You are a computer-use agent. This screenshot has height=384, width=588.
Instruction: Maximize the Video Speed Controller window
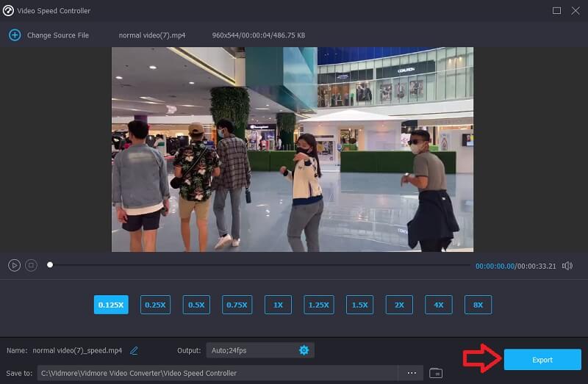click(556, 10)
